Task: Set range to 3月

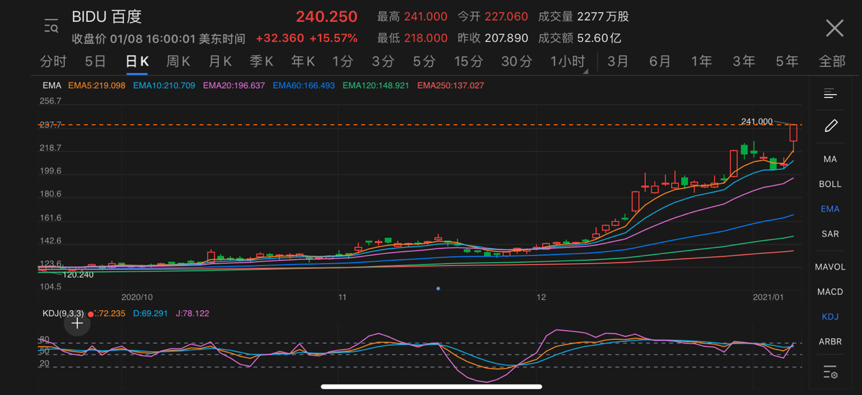Action: point(618,62)
